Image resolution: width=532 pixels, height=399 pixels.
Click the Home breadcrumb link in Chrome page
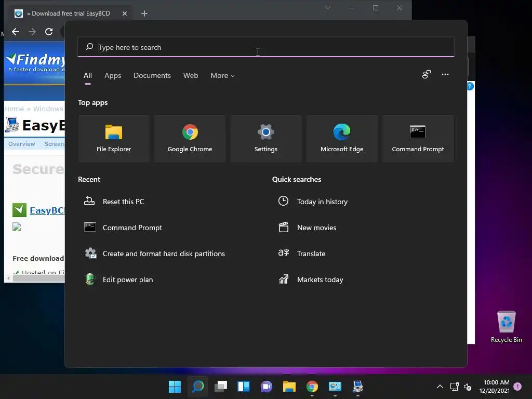click(x=14, y=109)
